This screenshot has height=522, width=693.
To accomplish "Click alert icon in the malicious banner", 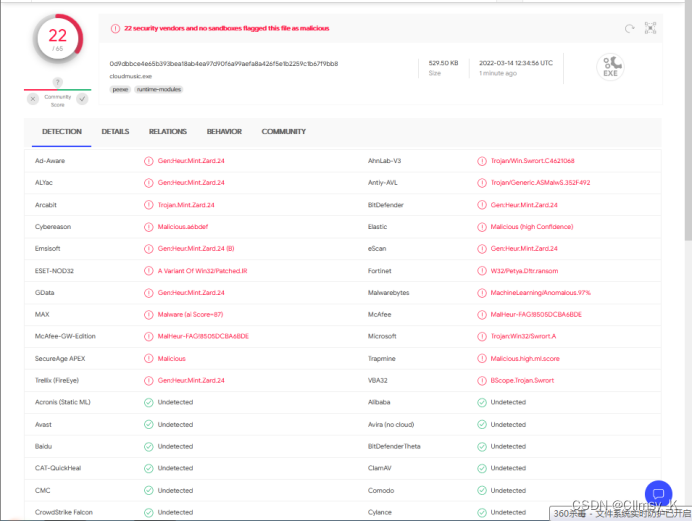I will 115,29.
